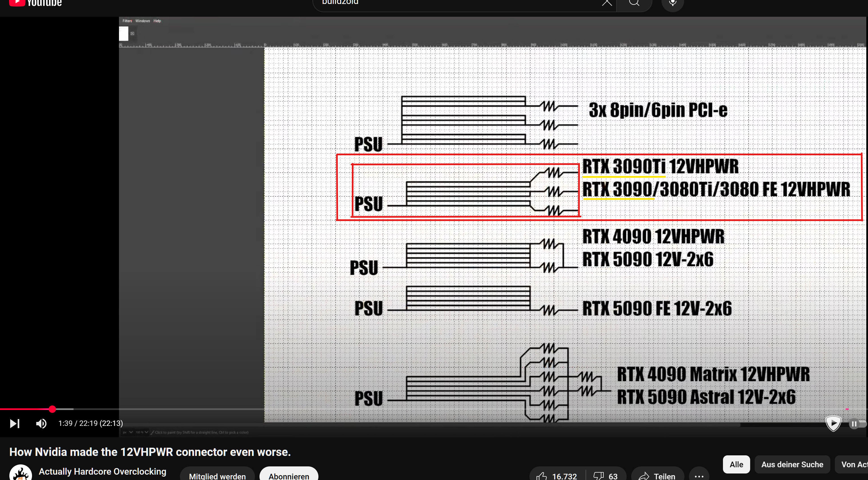Mute the video with the speaker icon

coord(41,423)
